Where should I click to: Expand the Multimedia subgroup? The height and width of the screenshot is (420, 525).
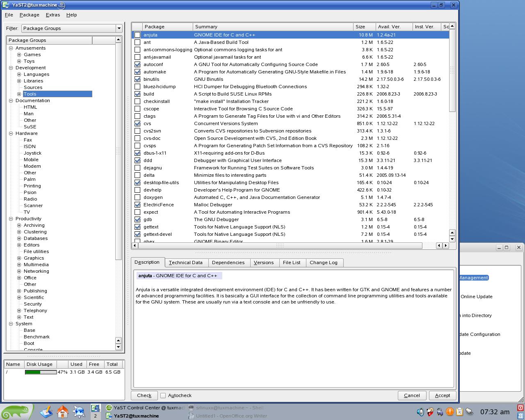click(19, 265)
